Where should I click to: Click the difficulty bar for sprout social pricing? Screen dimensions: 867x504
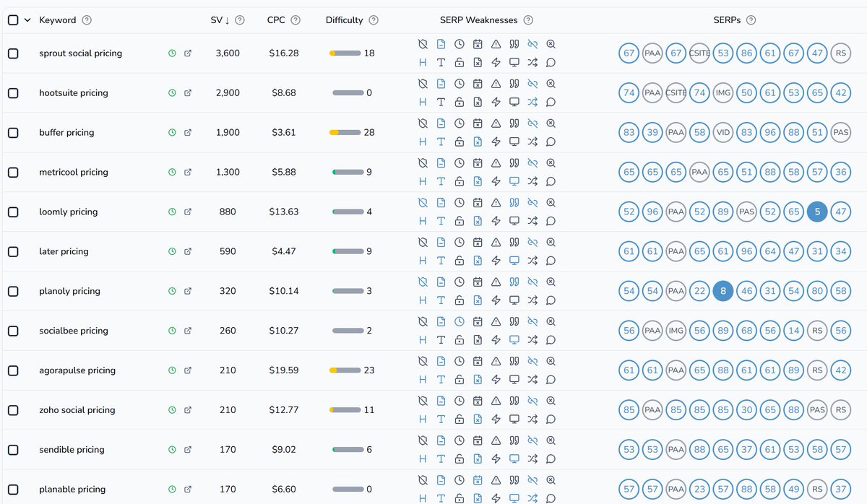pos(345,53)
